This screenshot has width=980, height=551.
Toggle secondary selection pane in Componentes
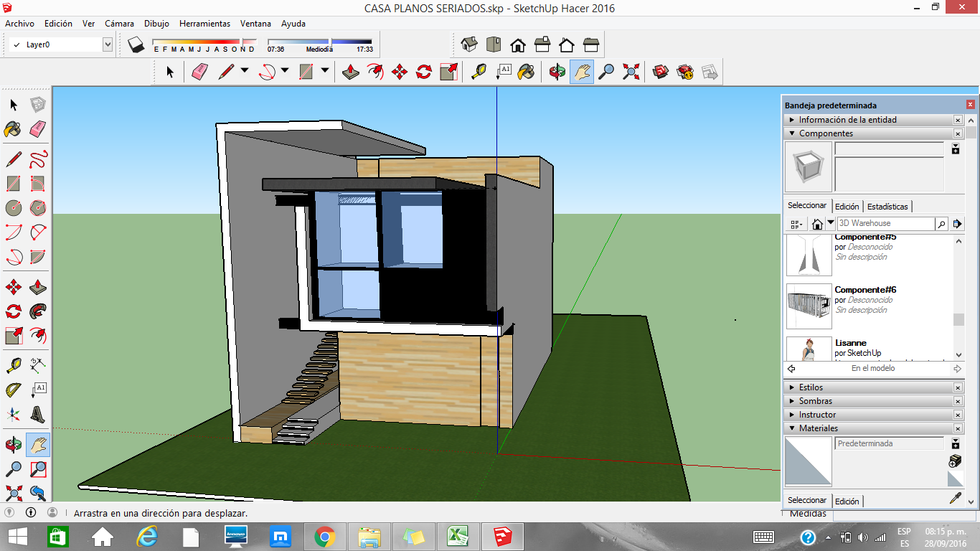[x=956, y=149]
